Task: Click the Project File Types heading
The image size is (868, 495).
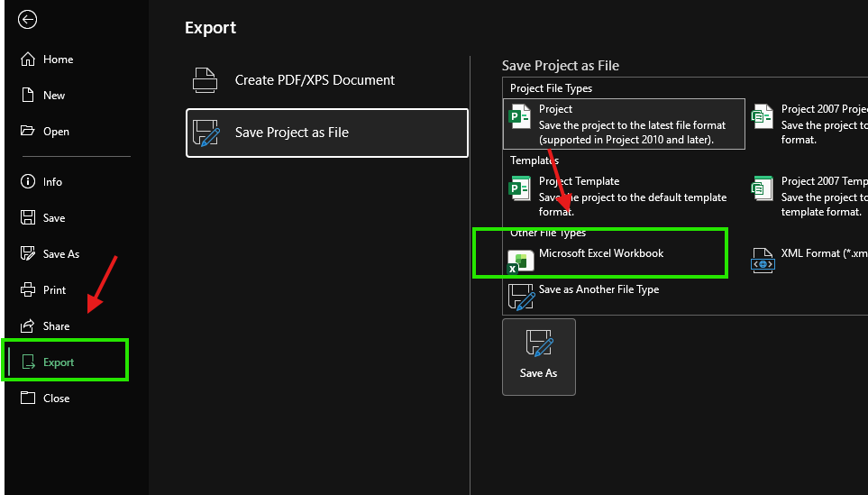Action: (x=551, y=88)
